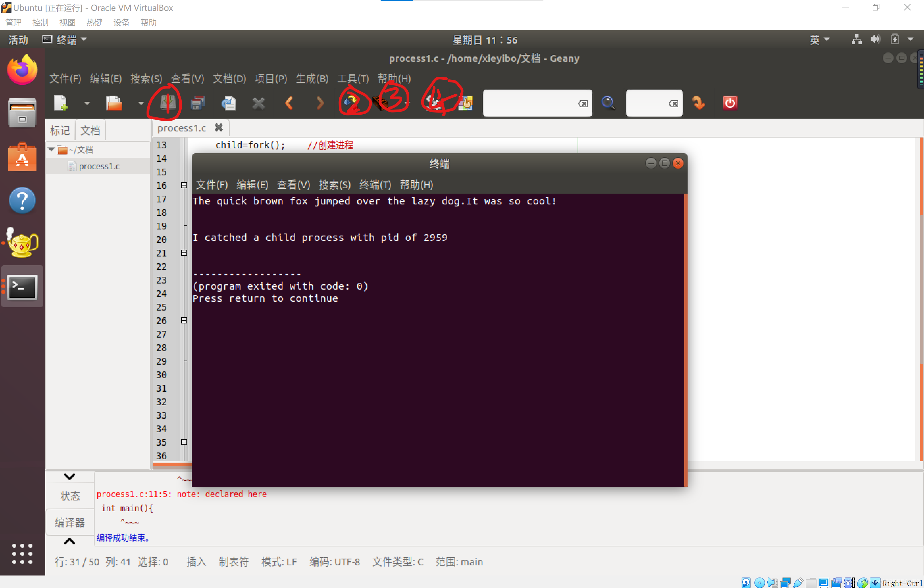
Task: Collapse code fold marker at line 16
Action: tap(184, 186)
